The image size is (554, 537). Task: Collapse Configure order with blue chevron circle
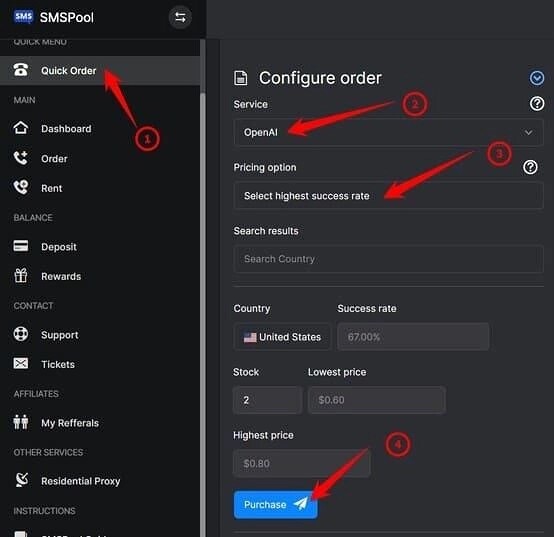click(537, 78)
